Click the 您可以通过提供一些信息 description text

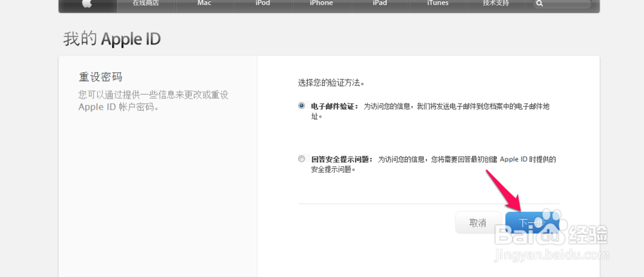coord(154,101)
